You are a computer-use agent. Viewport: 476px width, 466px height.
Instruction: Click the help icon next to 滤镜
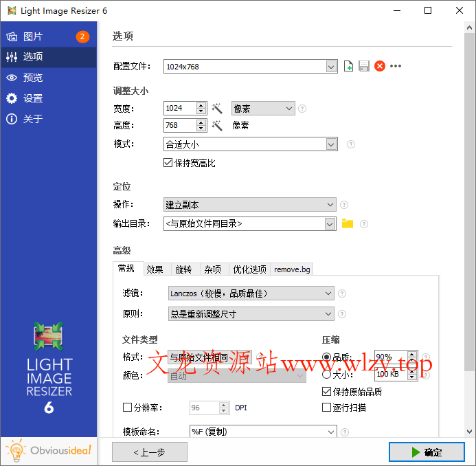(342, 293)
